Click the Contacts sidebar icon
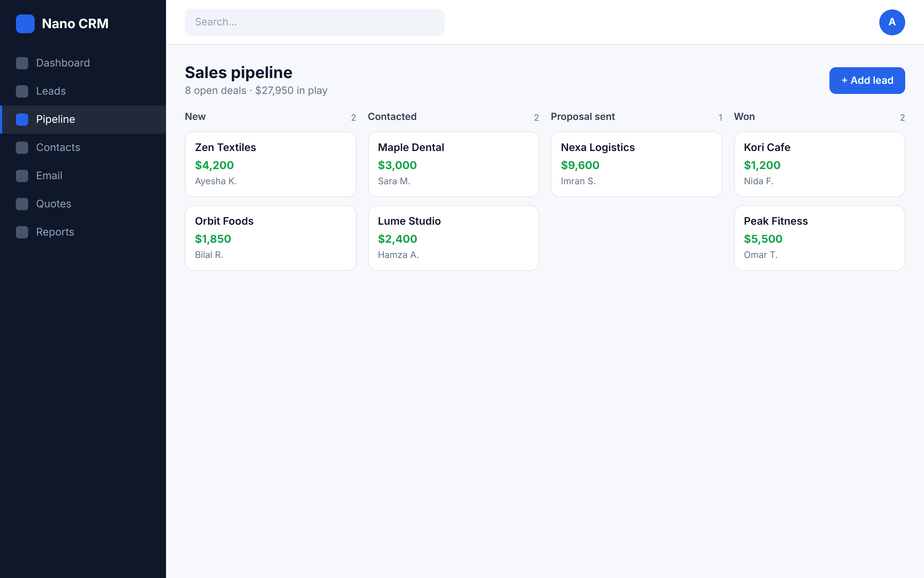The width and height of the screenshot is (924, 578). tap(22, 147)
